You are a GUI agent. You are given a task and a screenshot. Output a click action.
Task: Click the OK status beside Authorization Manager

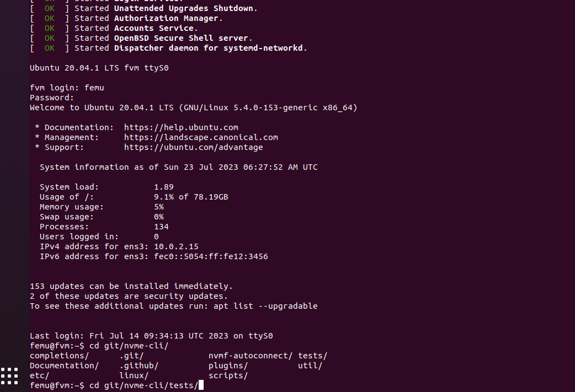pyautogui.click(x=50, y=18)
